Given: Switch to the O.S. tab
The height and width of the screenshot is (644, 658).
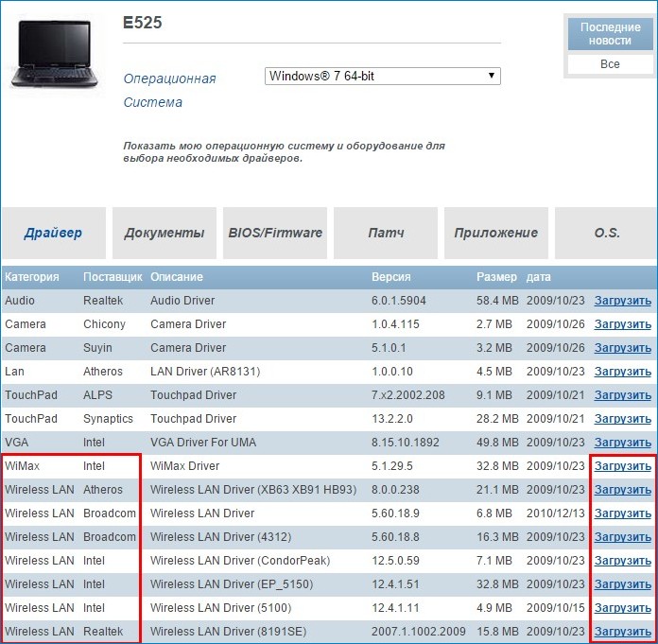Looking at the screenshot, I should (606, 233).
